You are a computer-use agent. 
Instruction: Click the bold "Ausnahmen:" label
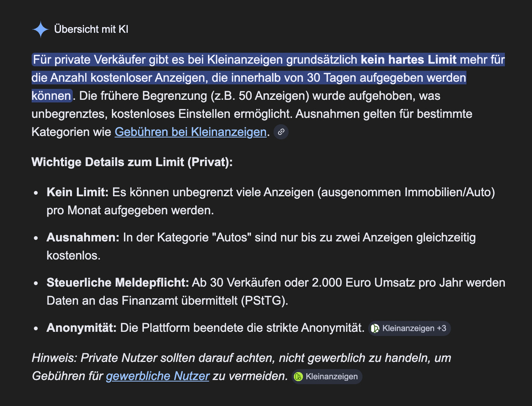point(83,237)
